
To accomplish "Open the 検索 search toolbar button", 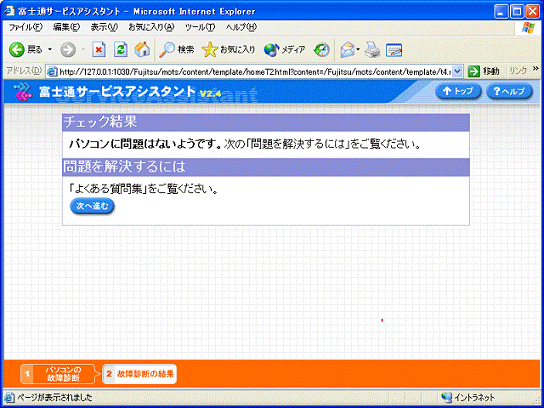I will 177,50.
